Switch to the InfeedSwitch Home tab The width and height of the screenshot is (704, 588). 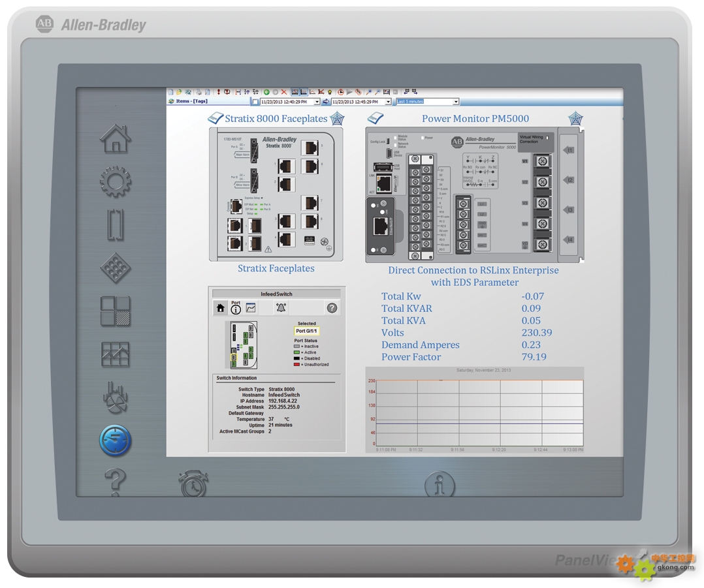tap(221, 308)
